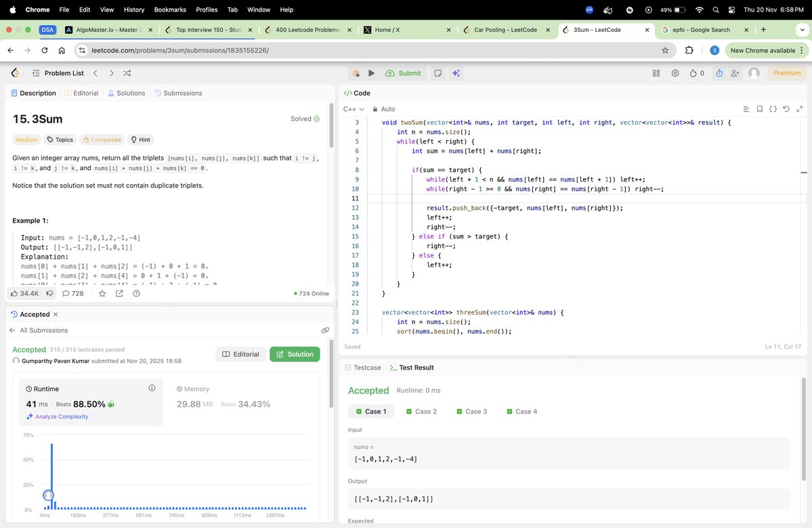
Task: Open the 728 comments
Action: point(73,294)
